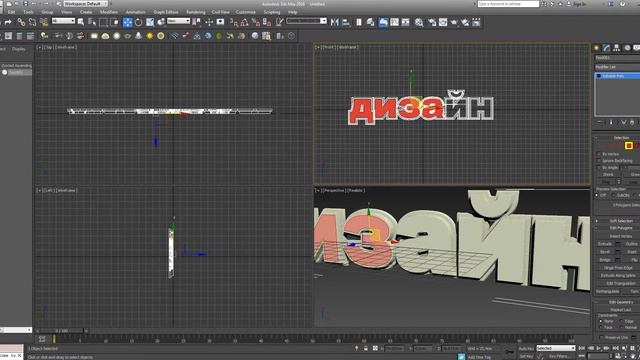The width and height of the screenshot is (640, 360).
Task: Open the Select by Name dialog
Action: point(92,22)
